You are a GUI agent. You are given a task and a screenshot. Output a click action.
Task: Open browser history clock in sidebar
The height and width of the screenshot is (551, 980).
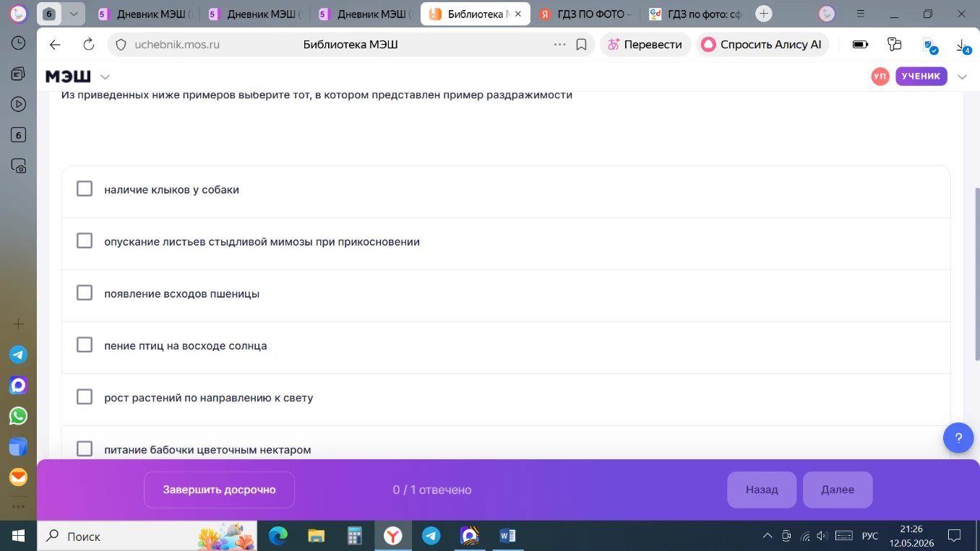[x=19, y=43]
